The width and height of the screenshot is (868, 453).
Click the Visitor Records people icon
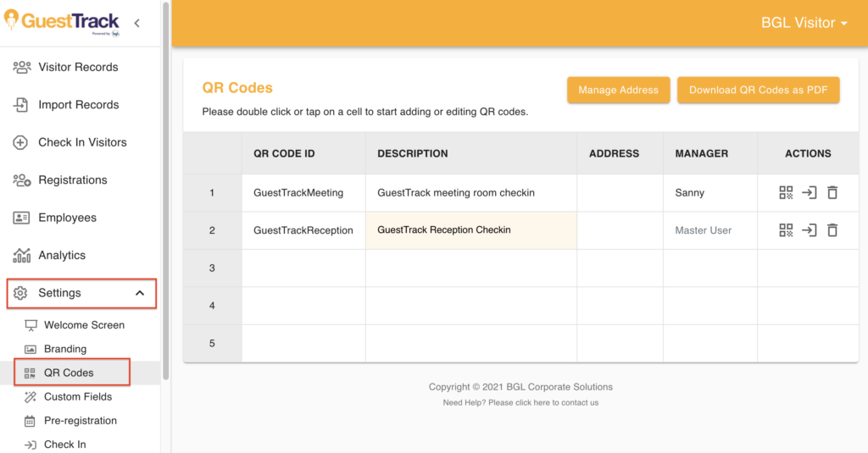(21, 67)
